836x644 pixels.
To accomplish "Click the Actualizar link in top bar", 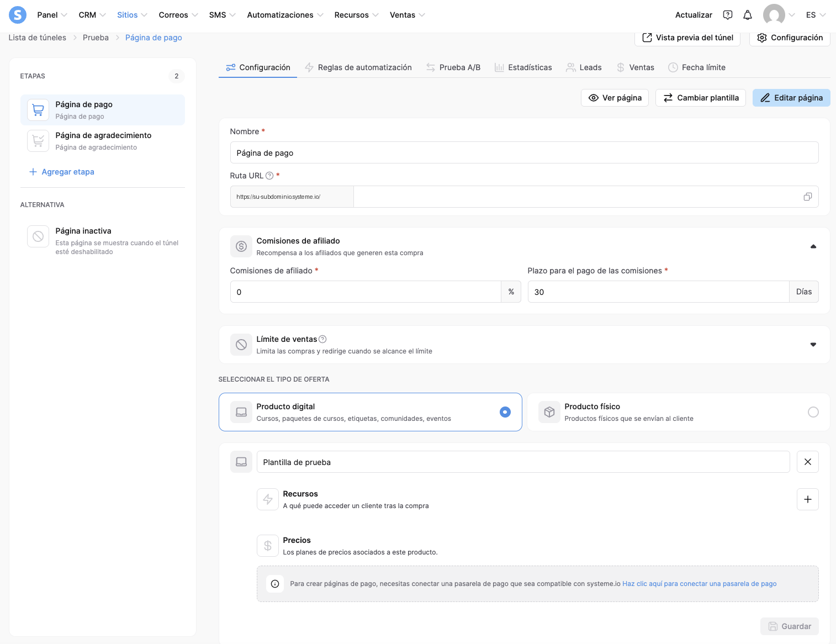I will pyautogui.click(x=694, y=15).
